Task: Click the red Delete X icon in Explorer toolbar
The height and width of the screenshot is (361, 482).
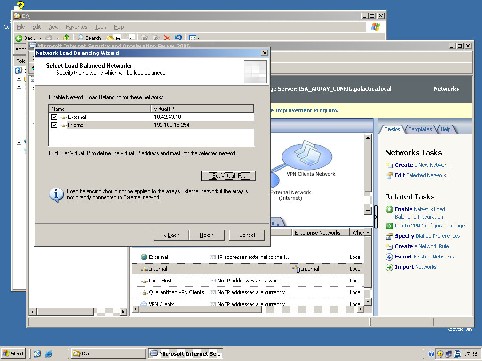Action: (167, 38)
